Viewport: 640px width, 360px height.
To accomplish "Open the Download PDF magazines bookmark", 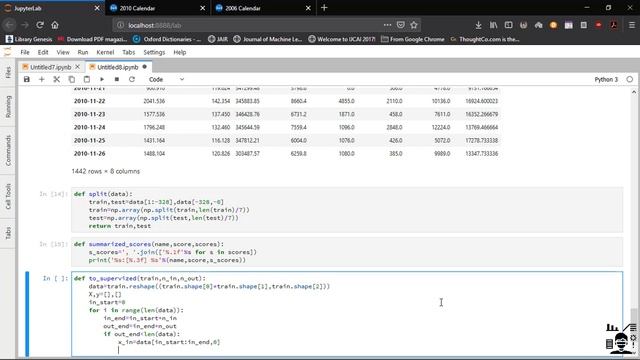I will (x=92, y=39).
